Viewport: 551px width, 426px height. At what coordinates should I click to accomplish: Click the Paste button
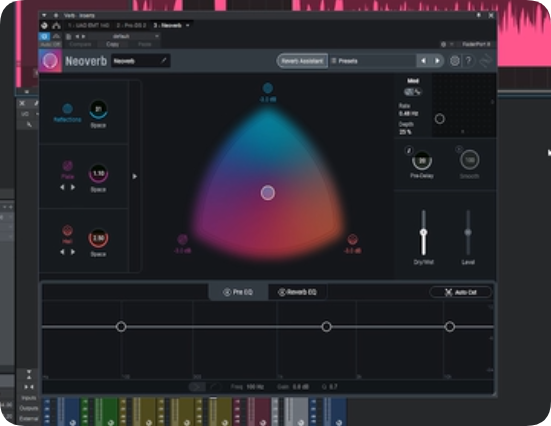[145, 44]
